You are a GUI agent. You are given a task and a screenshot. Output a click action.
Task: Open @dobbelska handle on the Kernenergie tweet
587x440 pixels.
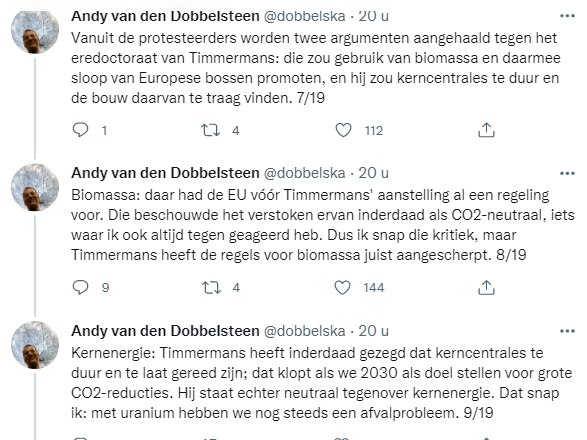tap(304, 331)
